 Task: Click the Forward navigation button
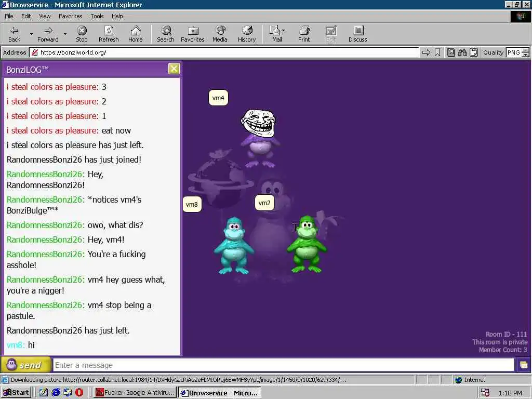coord(48,34)
